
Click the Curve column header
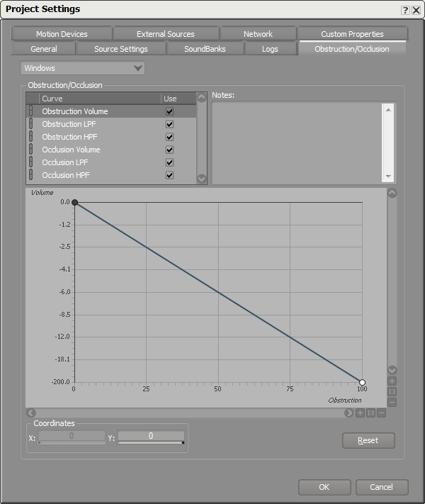pos(100,99)
